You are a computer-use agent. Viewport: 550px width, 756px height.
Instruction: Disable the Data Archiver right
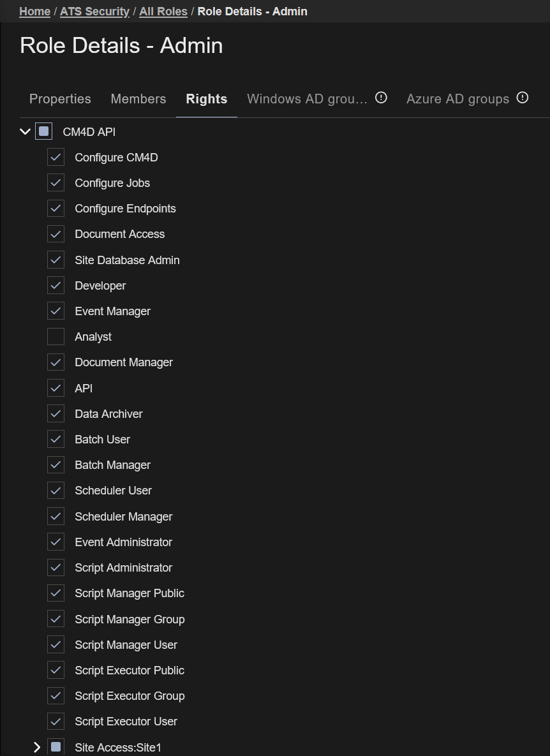(x=56, y=414)
